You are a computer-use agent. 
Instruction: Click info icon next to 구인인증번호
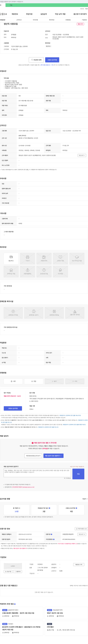pyautogui.click(x=54, y=539)
